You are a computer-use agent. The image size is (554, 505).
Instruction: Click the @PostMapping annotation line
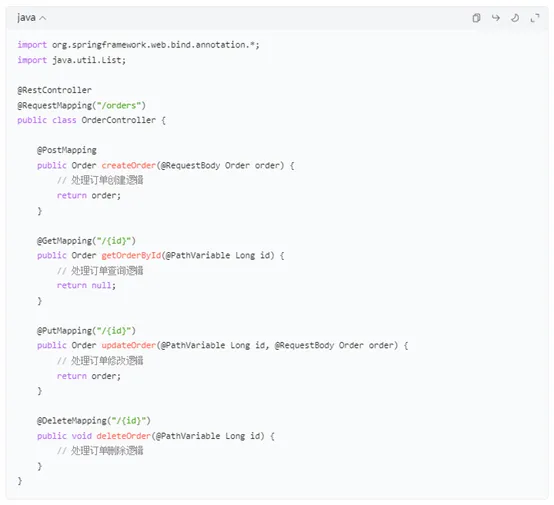tap(67, 150)
